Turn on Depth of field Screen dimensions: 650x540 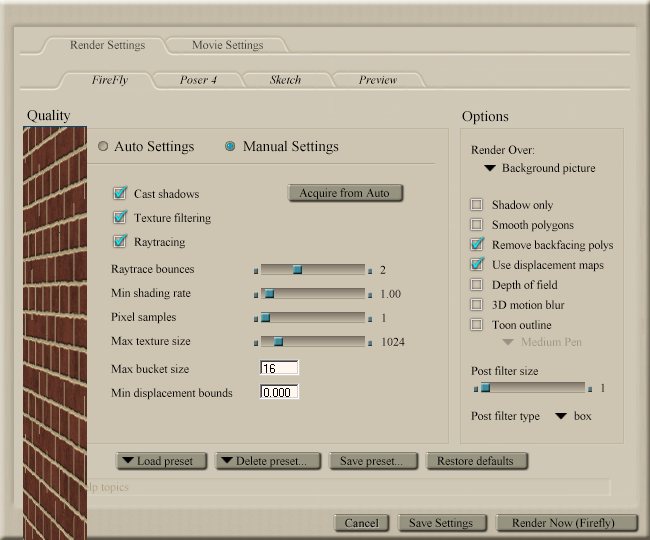(x=477, y=285)
